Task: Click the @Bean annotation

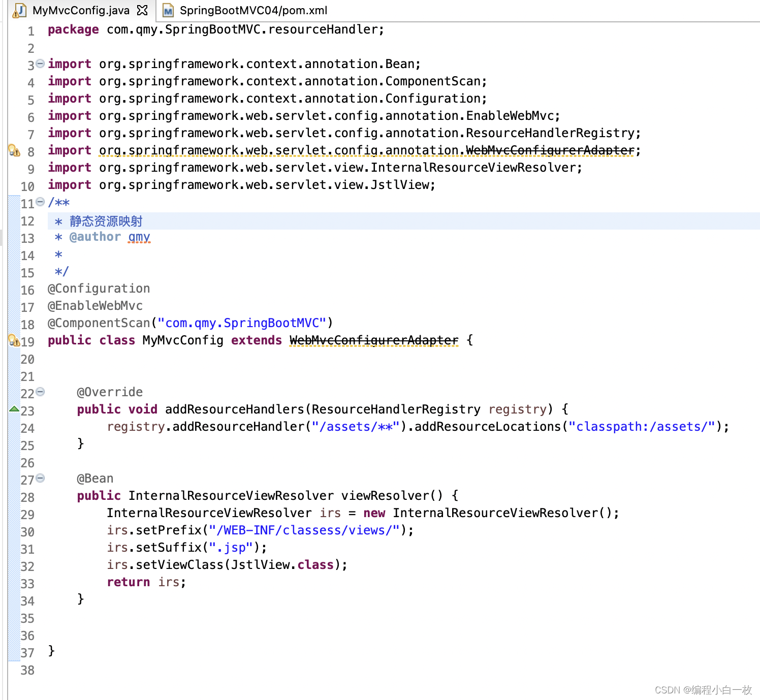Action: (x=95, y=479)
